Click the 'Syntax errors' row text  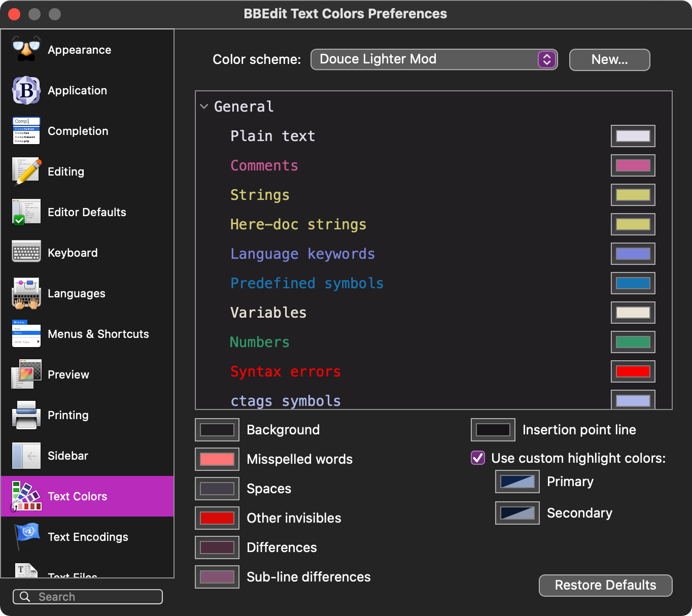(286, 371)
